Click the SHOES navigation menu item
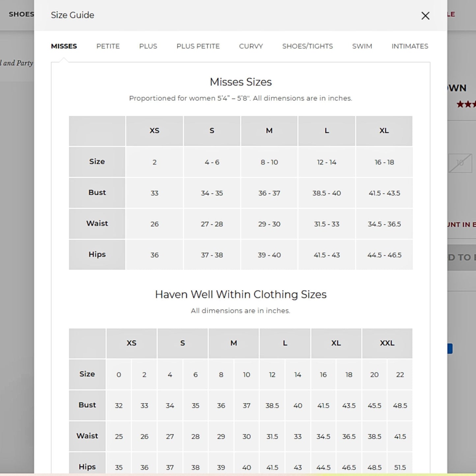The width and height of the screenshot is (476, 476). click(x=21, y=14)
